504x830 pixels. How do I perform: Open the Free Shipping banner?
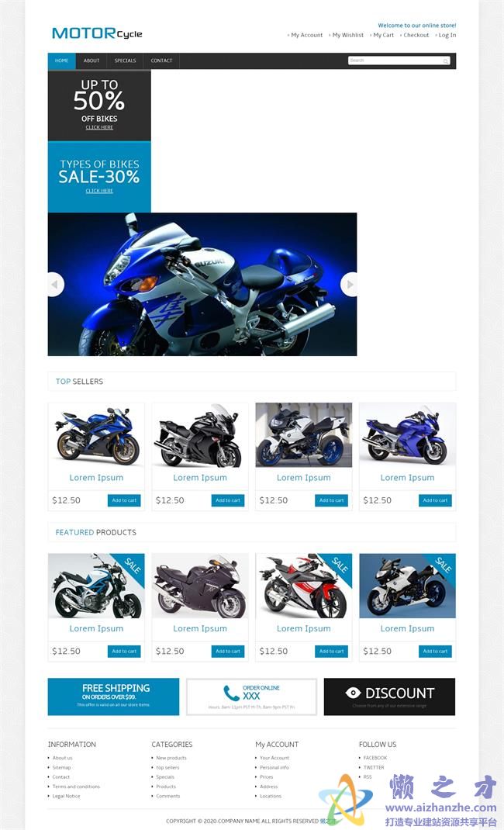[113, 697]
